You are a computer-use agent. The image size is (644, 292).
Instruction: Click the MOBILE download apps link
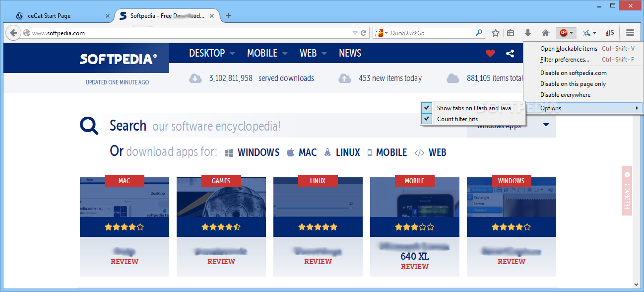(386, 152)
